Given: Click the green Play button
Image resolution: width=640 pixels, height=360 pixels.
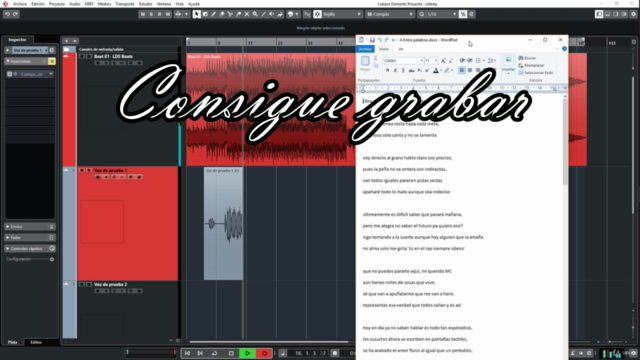Looking at the screenshot, I should pyautogui.click(x=247, y=353).
